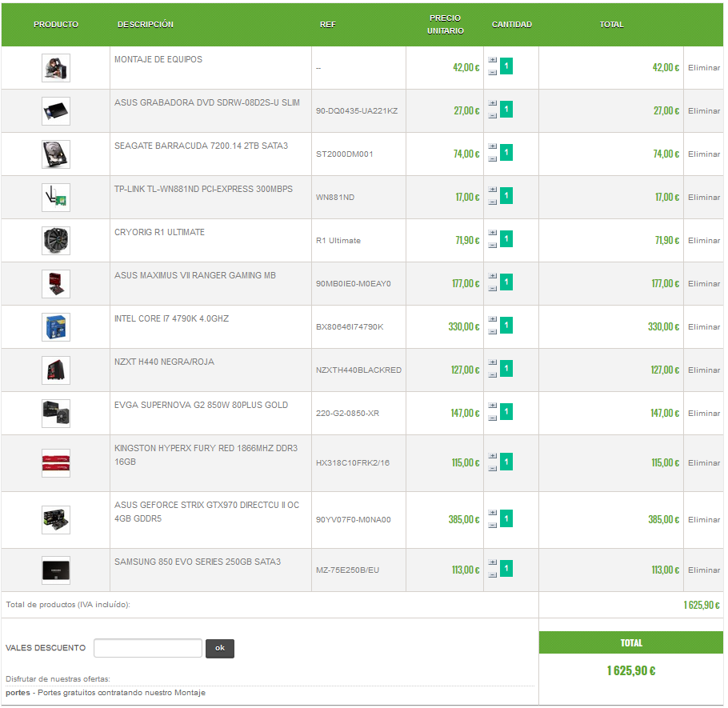Image resolution: width=728 pixels, height=708 pixels.
Task: Decrease quantity for MONTAJE DE EQUIPOS
Action: coord(493,73)
